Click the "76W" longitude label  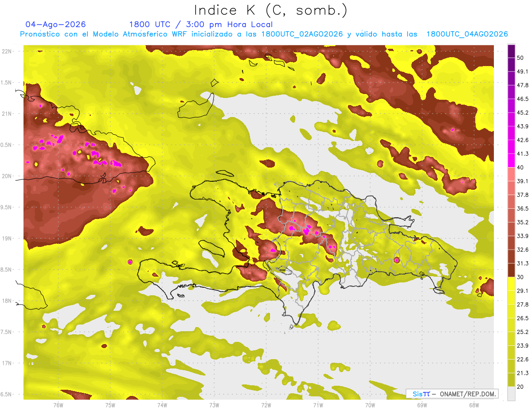[58, 405]
